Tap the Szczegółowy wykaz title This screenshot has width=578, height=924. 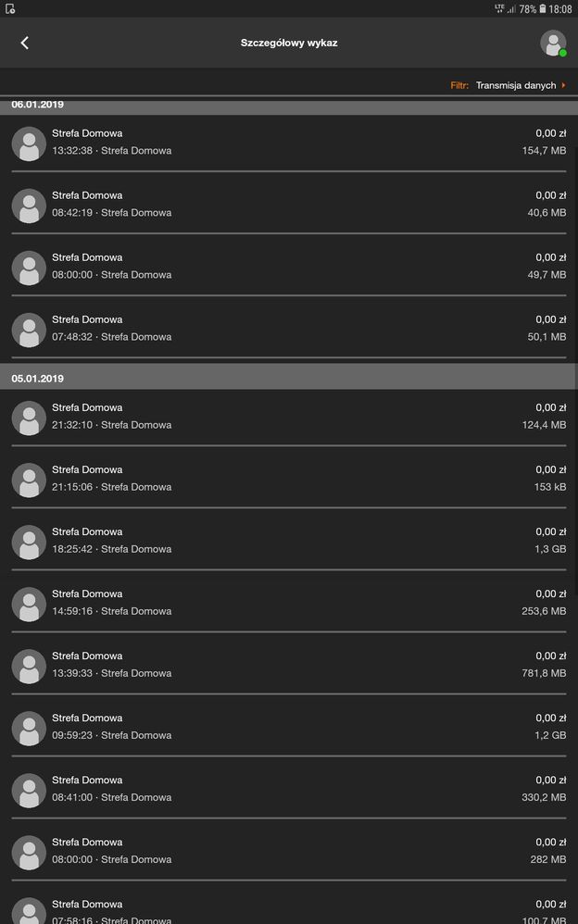tap(289, 43)
